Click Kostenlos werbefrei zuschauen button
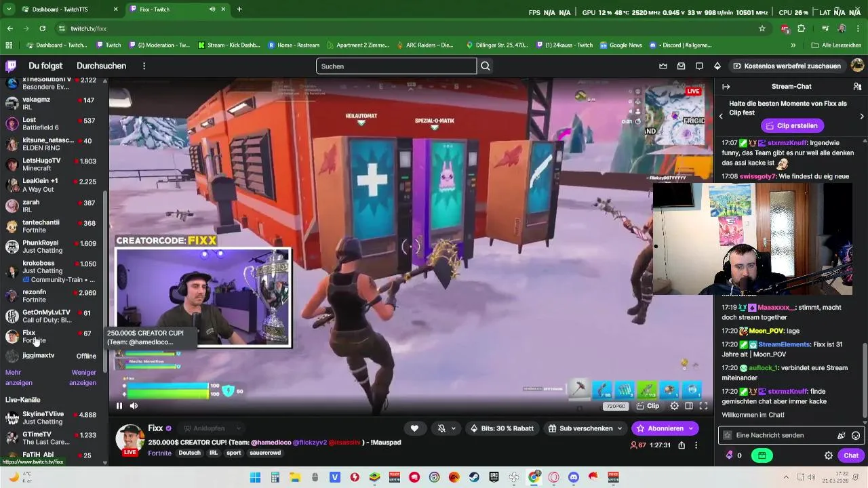This screenshot has height=488, width=868. coord(787,66)
